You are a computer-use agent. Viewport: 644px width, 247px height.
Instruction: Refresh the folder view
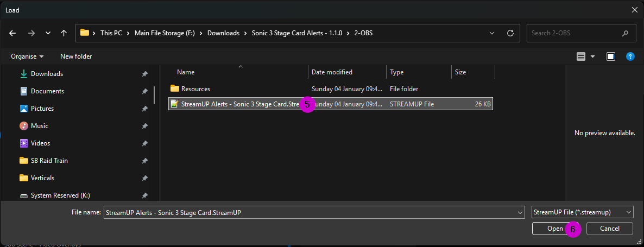(x=510, y=33)
